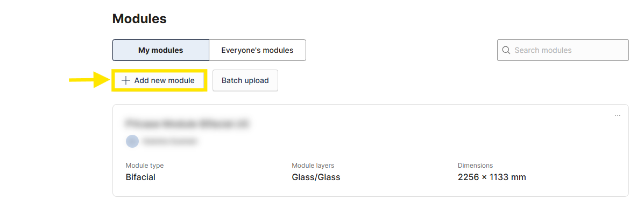Click the Modules page heading
This screenshot has height=220, width=644.
[x=139, y=18]
